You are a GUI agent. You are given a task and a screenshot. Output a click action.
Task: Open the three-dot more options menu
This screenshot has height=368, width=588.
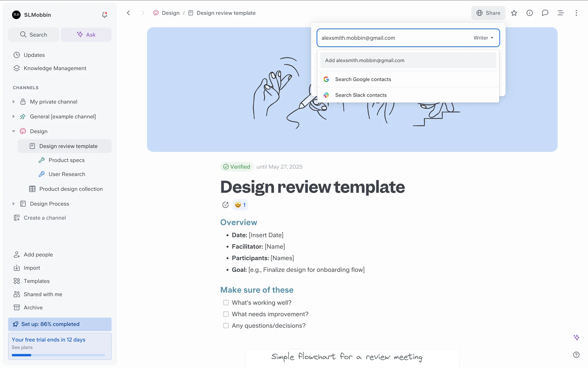pyautogui.click(x=576, y=13)
